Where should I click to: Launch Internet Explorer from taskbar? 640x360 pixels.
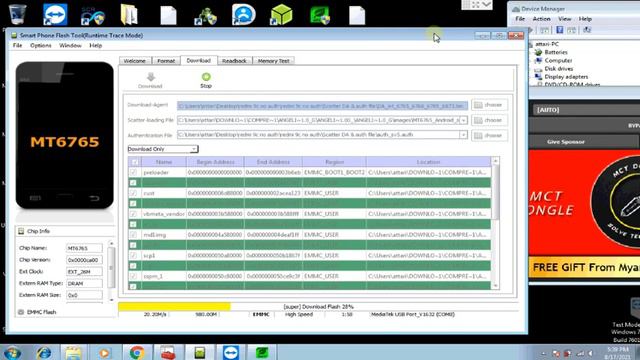[44, 352]
